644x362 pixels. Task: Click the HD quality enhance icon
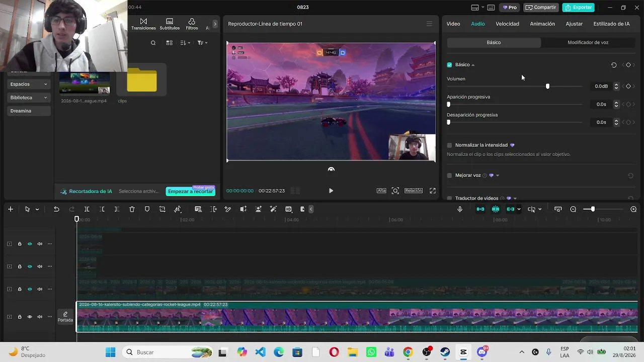pyautogui.click(x=288, y=209)
